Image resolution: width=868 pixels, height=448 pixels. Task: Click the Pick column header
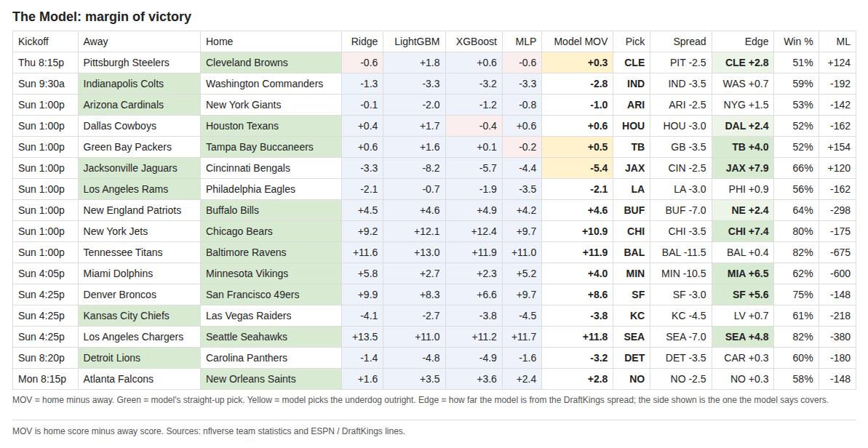tap(632, 41)
